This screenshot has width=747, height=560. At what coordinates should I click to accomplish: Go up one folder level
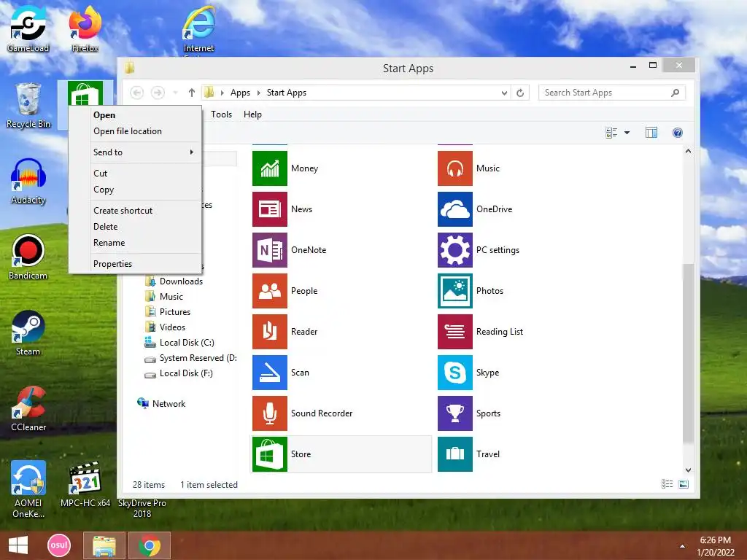(x=192, y=93)
